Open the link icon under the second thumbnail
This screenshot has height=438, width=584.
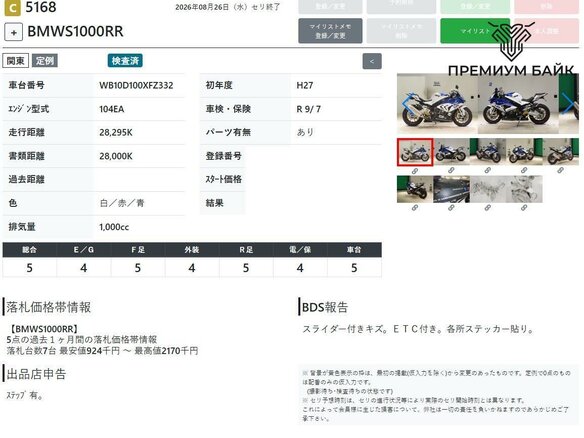(x=451, y=170)
